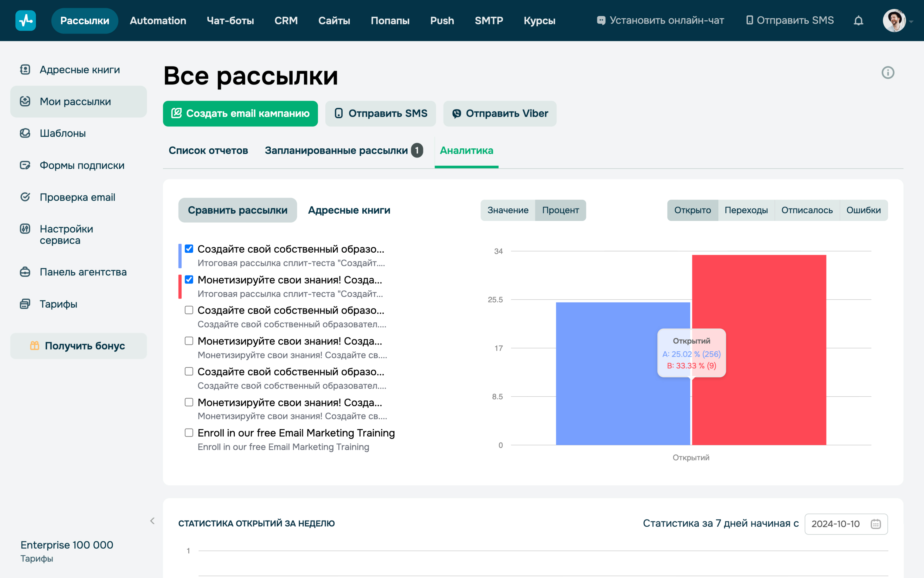Open Курсы in top navigation
Screen dimensions: 924x578
[539, 21]
